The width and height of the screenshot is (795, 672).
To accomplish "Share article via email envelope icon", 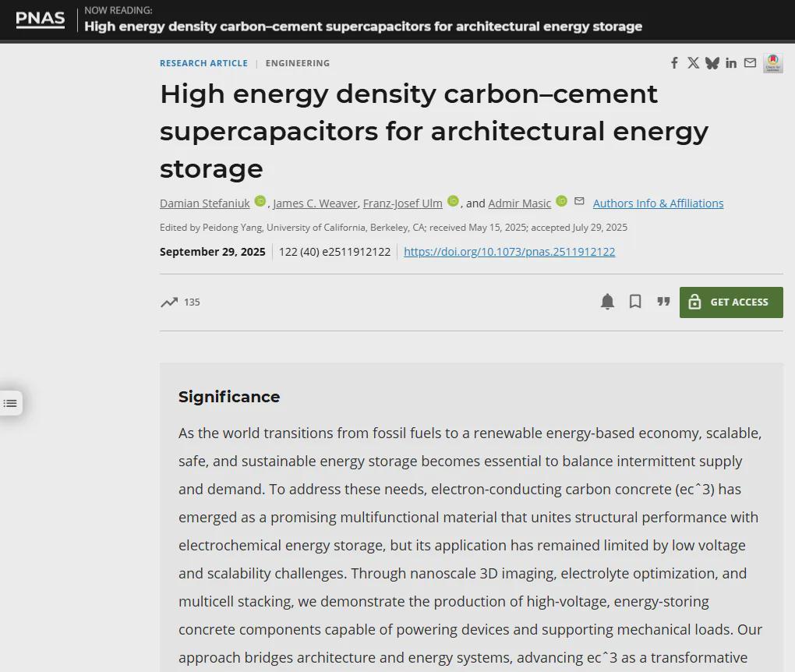I will point(750,63).
